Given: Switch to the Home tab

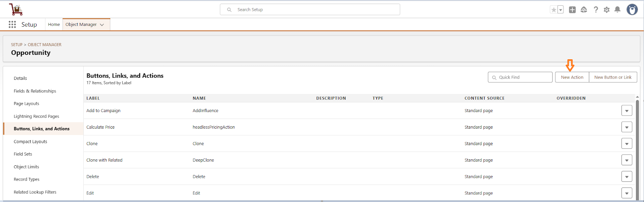Looking at the screenshot, I should [x=54, y=25].
